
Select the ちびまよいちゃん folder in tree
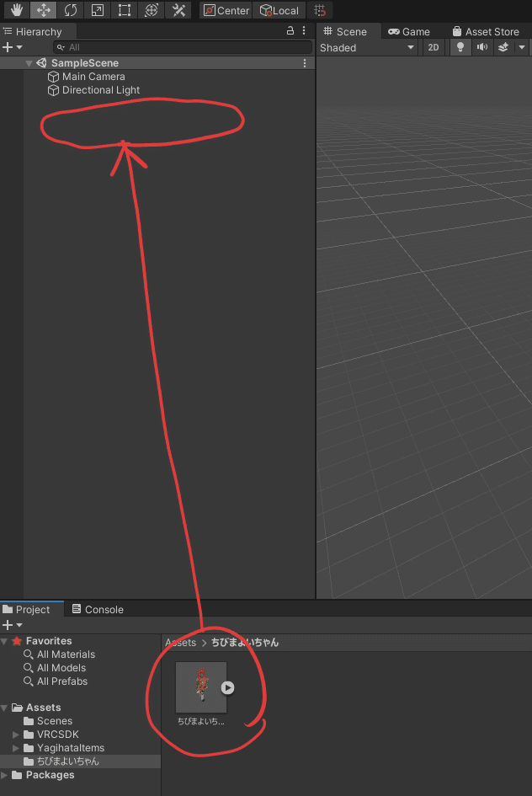coord(61,761)
